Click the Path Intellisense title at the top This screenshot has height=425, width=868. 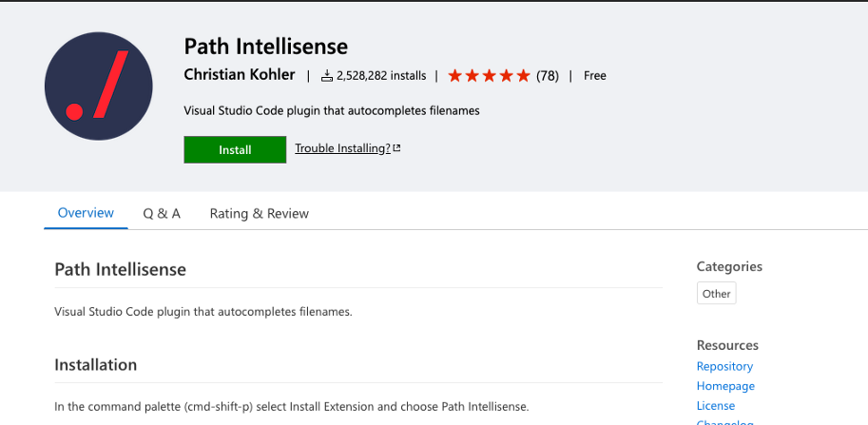click(265, 47)
